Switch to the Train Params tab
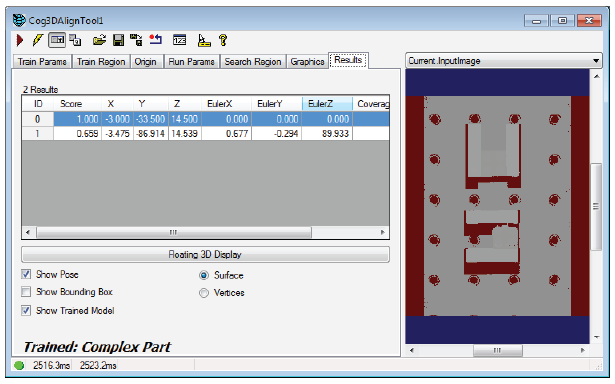The height and width of the screenshot is (384, 615). click(42, 62)
